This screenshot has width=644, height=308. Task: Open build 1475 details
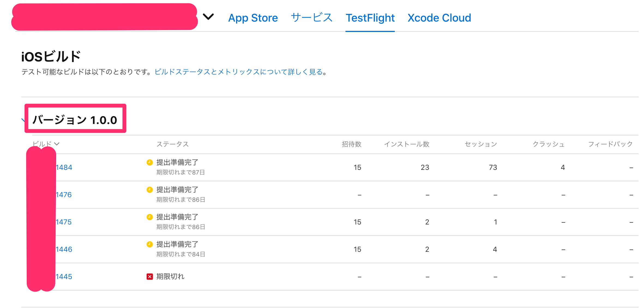(64, 222)
